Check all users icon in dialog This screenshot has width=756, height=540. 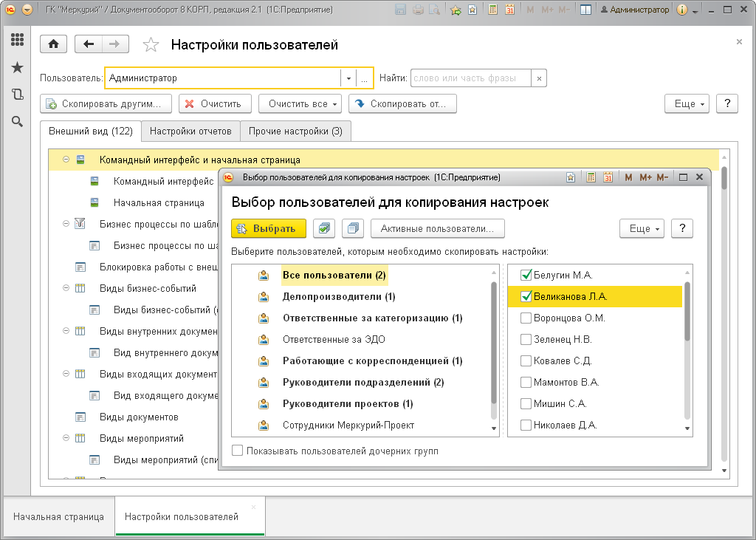click(x=324, y=228)
